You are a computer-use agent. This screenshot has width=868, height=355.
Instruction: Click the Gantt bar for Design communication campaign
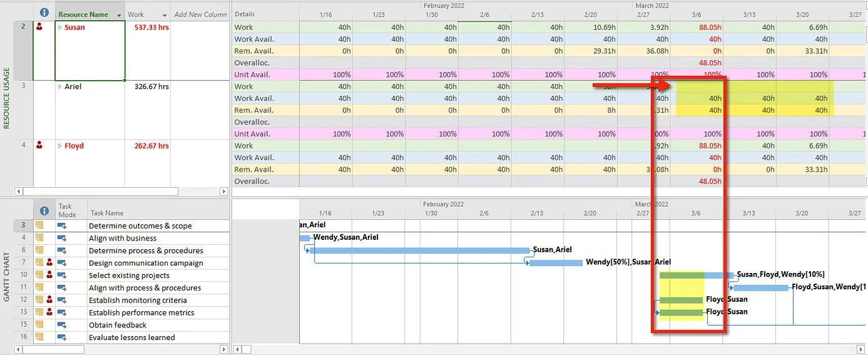coord(556,263)
